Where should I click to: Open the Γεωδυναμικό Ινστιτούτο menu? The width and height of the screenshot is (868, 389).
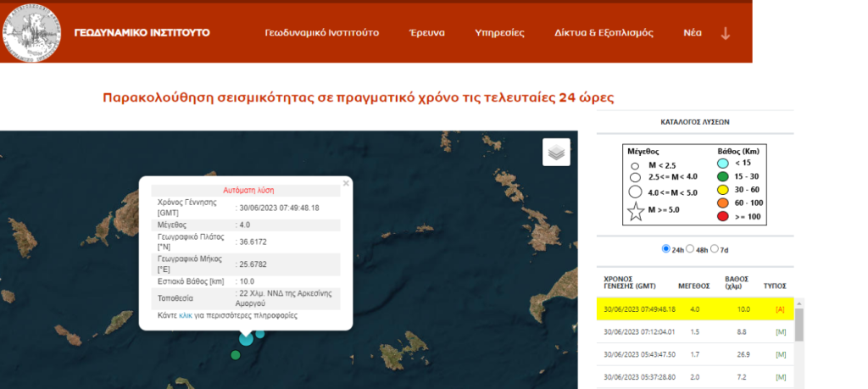click(324, 33)
